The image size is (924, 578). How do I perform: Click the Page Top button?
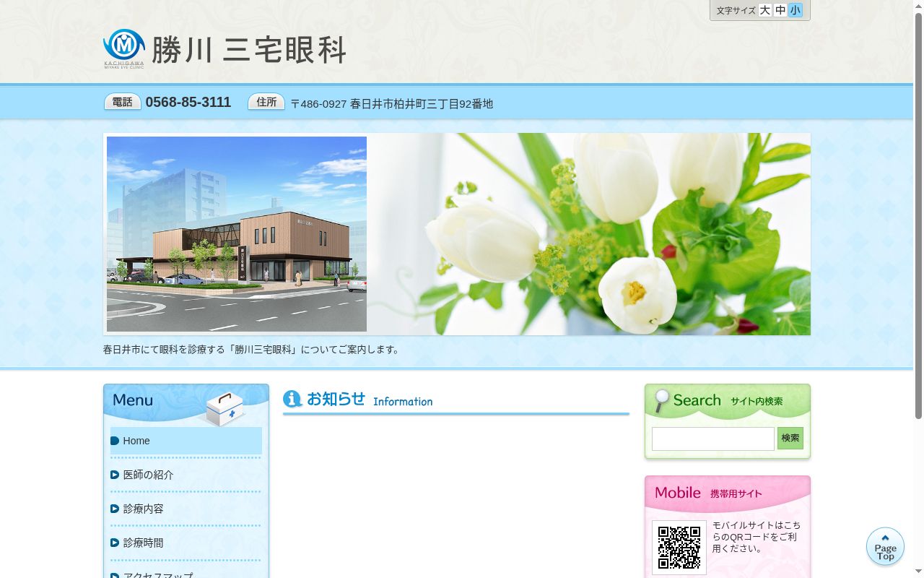coord(885,546)
